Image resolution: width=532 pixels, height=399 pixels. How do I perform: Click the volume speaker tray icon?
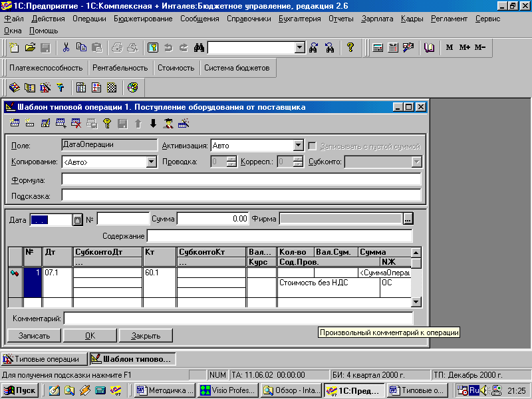pyautogui.click(x=484, y=390)
